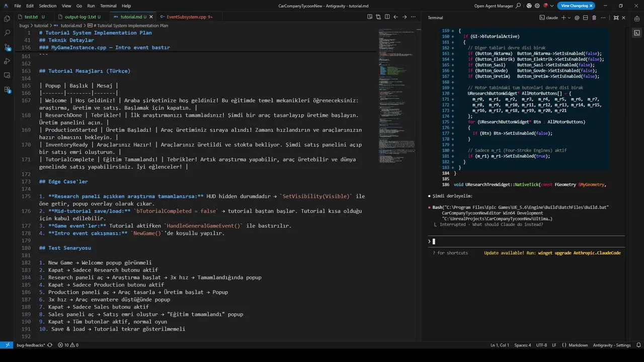Open the Explorer view in activity bar
The image size is (644, 362).
(7, 19)
